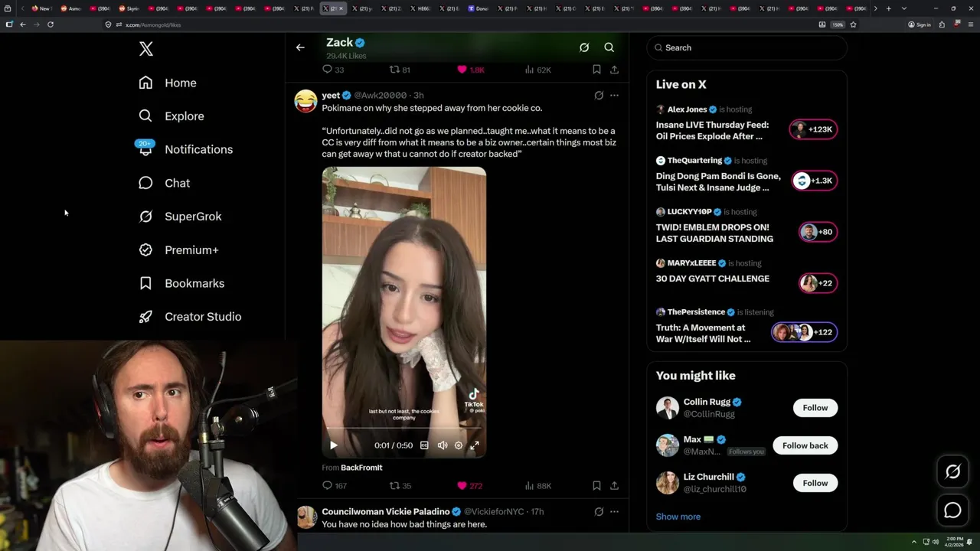Click the X logo in the sidebar

tap(146, 49)
